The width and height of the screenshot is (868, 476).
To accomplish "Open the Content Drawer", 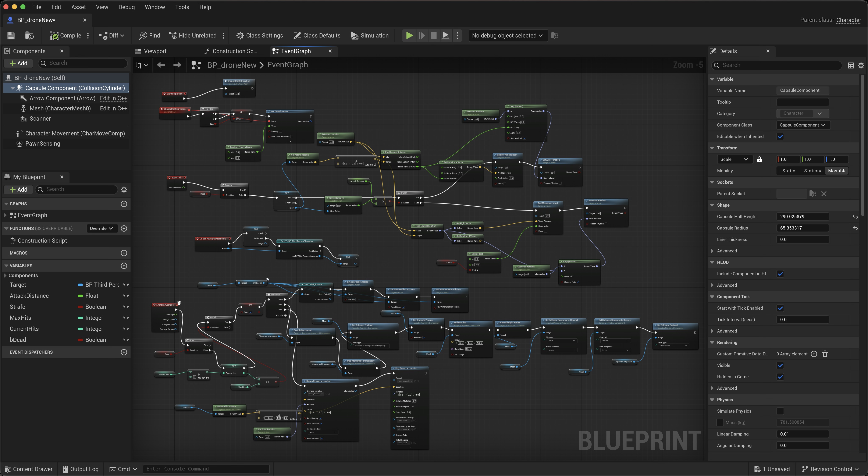I will coord(28,469).
